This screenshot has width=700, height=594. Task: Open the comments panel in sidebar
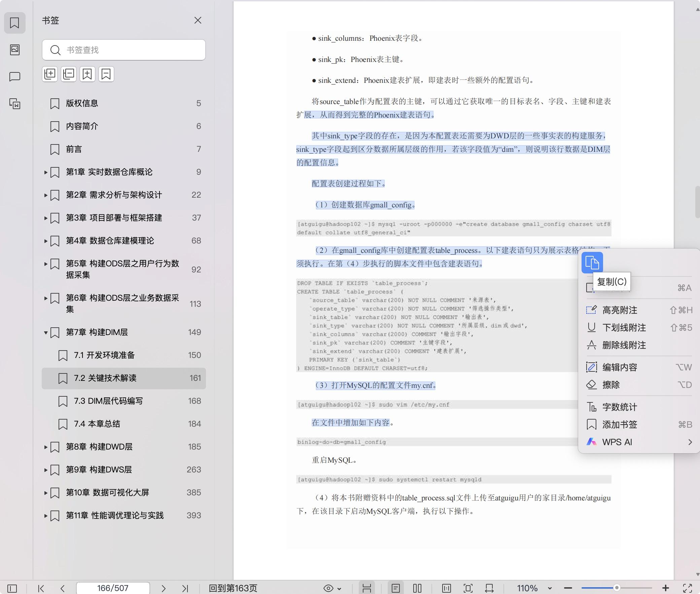pos(15,76)
